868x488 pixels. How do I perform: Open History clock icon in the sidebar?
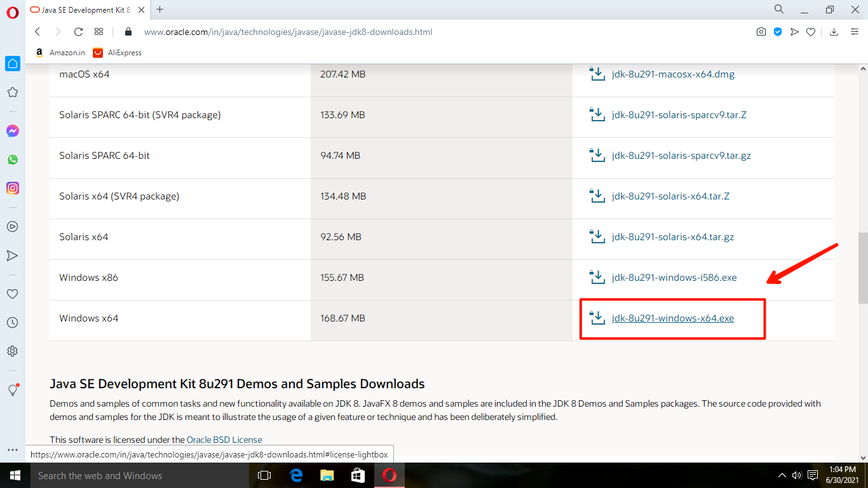12,323
